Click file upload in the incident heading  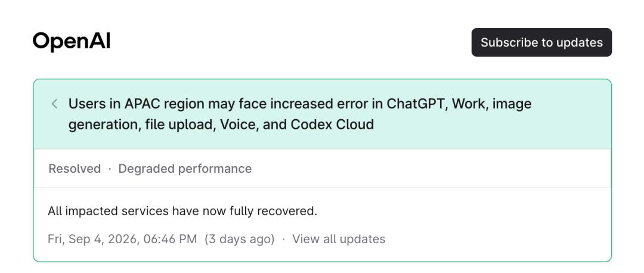click(x=180, y=125)
